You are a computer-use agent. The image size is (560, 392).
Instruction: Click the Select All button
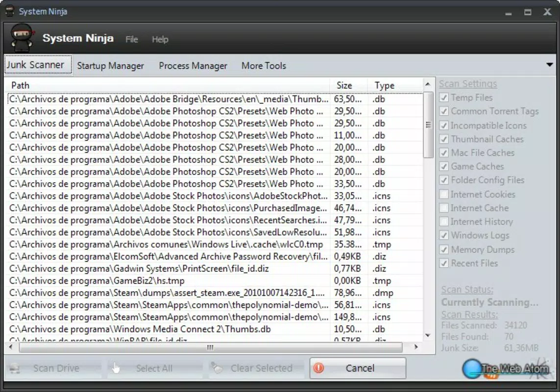tap(154, 368)
